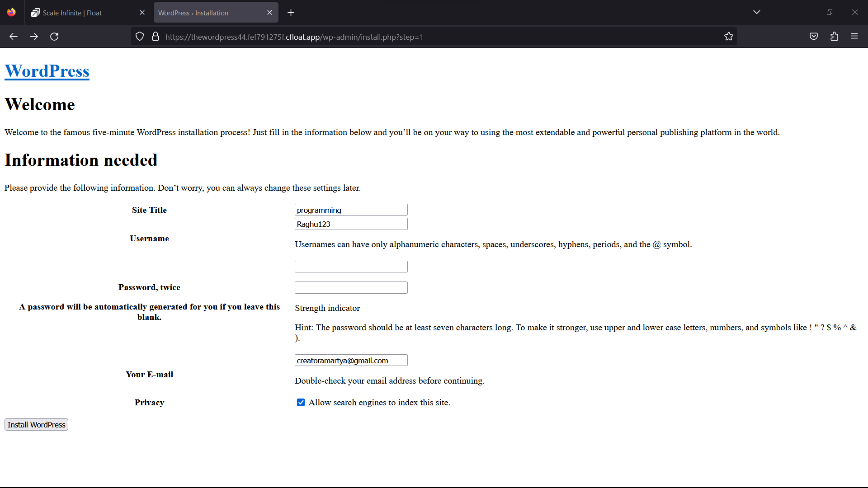Viewport: 868px width, 488px height.
Task: Go forward using the browser forward arrow
Action: 34,37
